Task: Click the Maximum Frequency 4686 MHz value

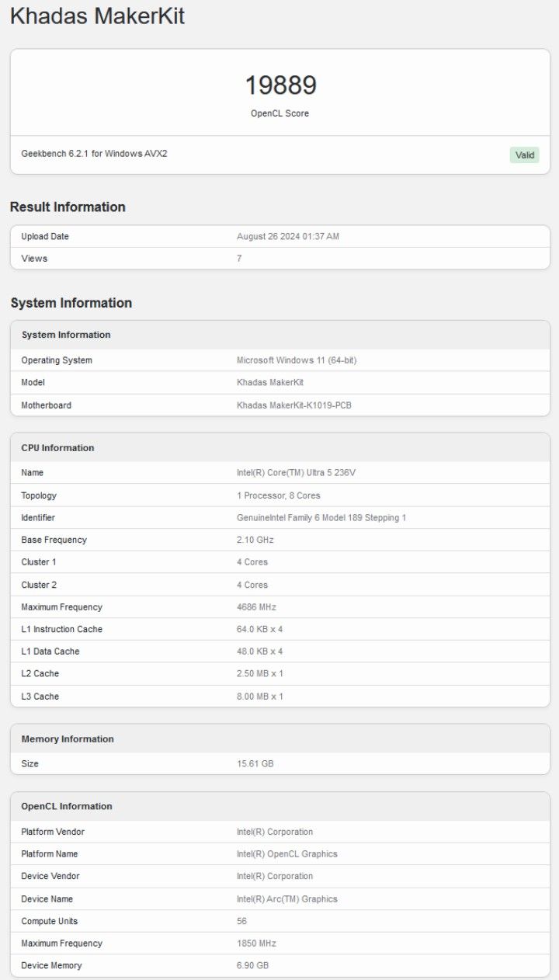Action: point(256,607)
